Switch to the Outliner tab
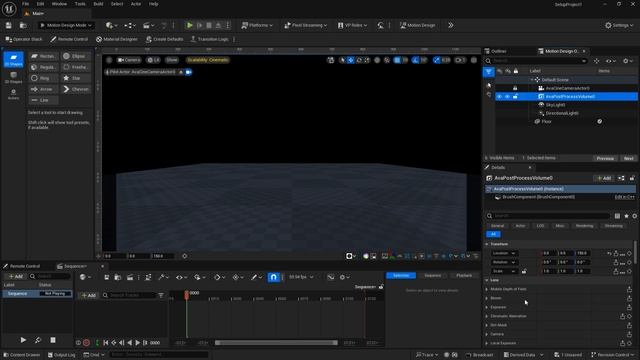 (498, 51)
